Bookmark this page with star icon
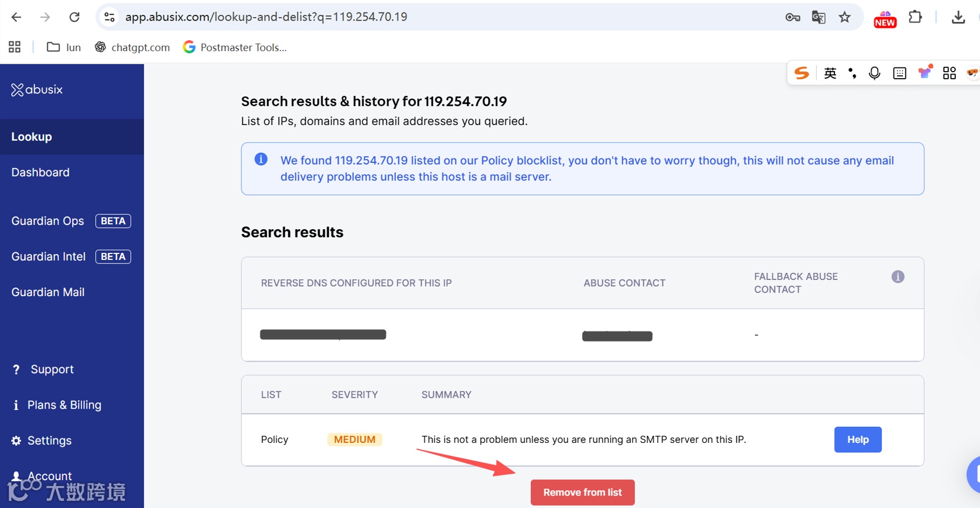980x508 pixels. click(x=844, y=17)
